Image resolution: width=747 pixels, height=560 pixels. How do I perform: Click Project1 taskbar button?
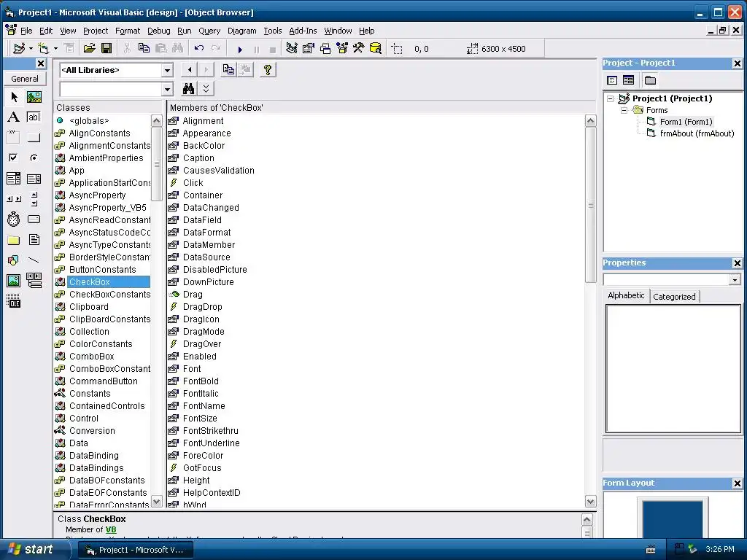pos(135,550)
